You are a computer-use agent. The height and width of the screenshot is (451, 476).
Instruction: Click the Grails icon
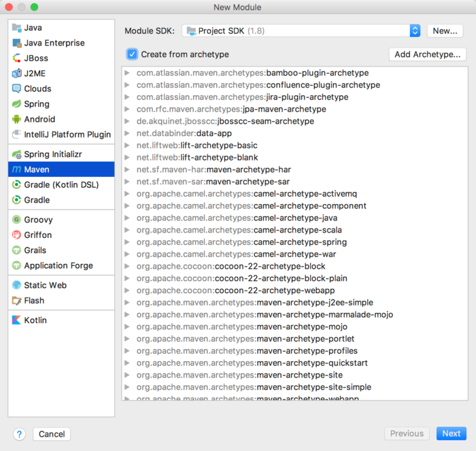click(x=16, y=250)
